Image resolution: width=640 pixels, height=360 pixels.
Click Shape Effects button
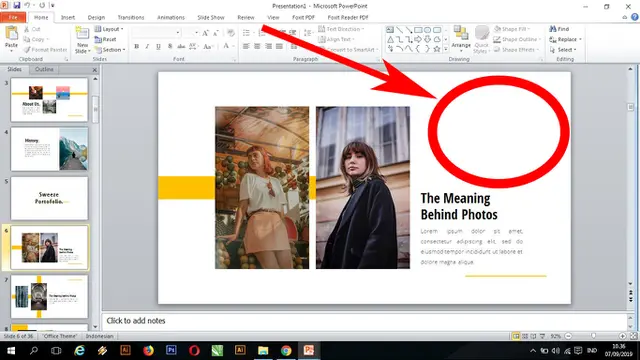point(516,50)
